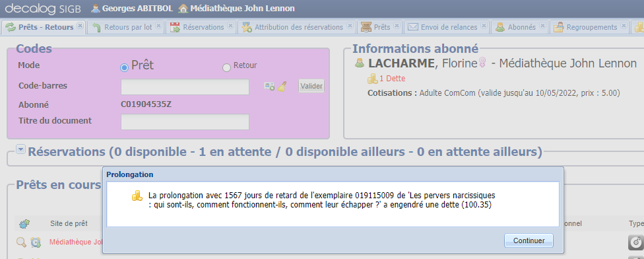644x259 pixels.
Task: Close the Abonnés tab
Action: [x=542, y=26]
